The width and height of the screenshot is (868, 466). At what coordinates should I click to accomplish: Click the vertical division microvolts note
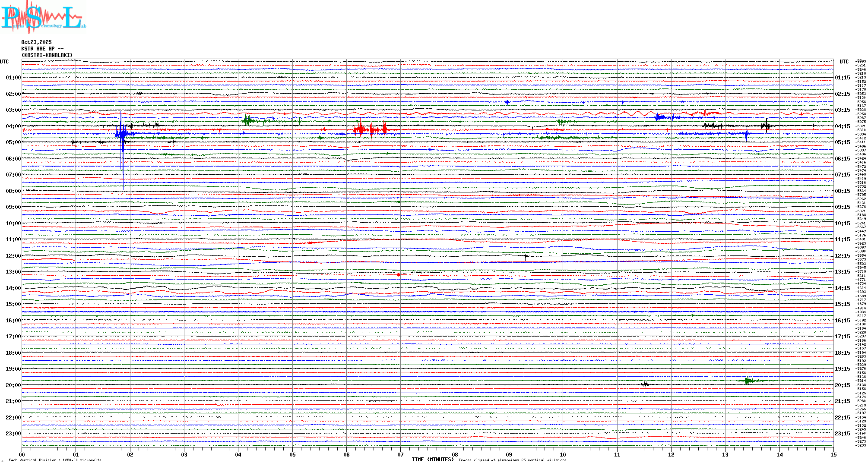(55, 460)
